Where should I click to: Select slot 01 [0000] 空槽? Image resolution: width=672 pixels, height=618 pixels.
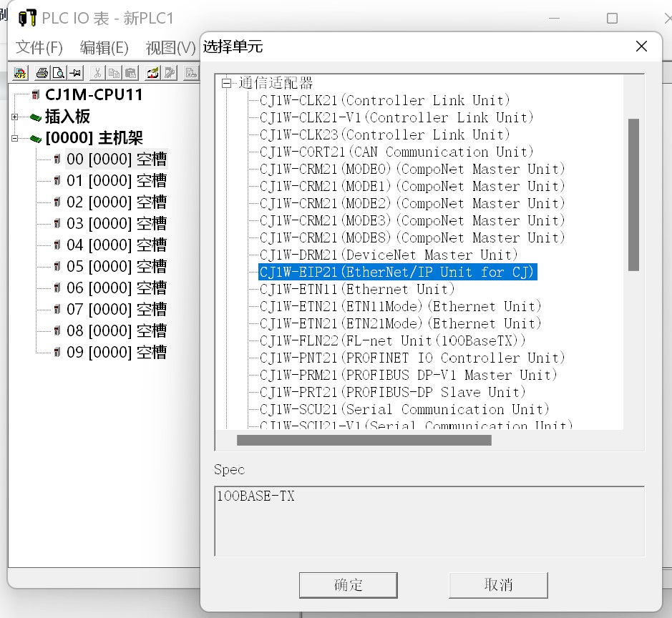(x=116, y=181)
